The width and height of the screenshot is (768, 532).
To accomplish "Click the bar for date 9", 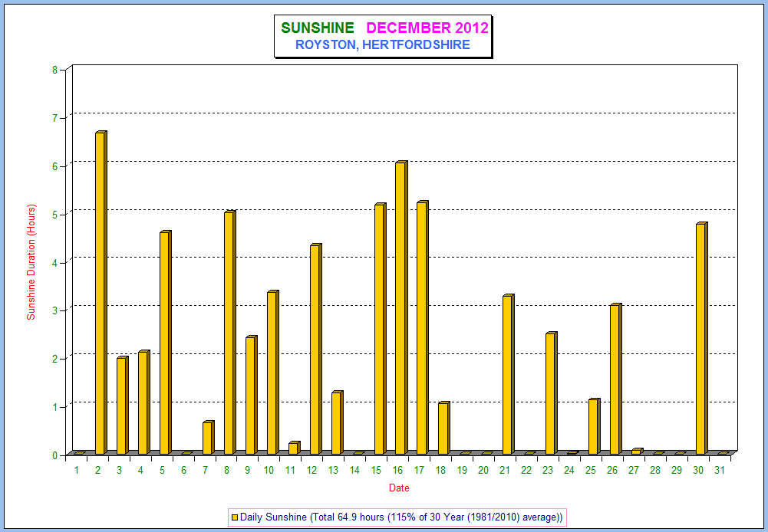I will tap(251, 395).
